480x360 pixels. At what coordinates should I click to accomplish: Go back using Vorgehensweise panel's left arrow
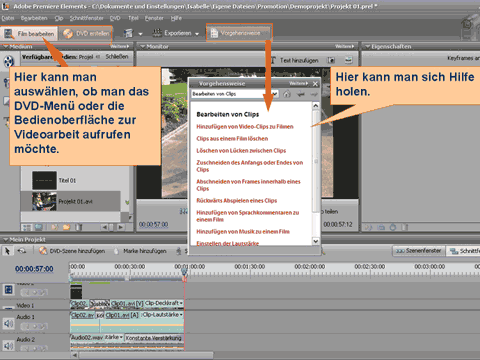pos(301,94)
